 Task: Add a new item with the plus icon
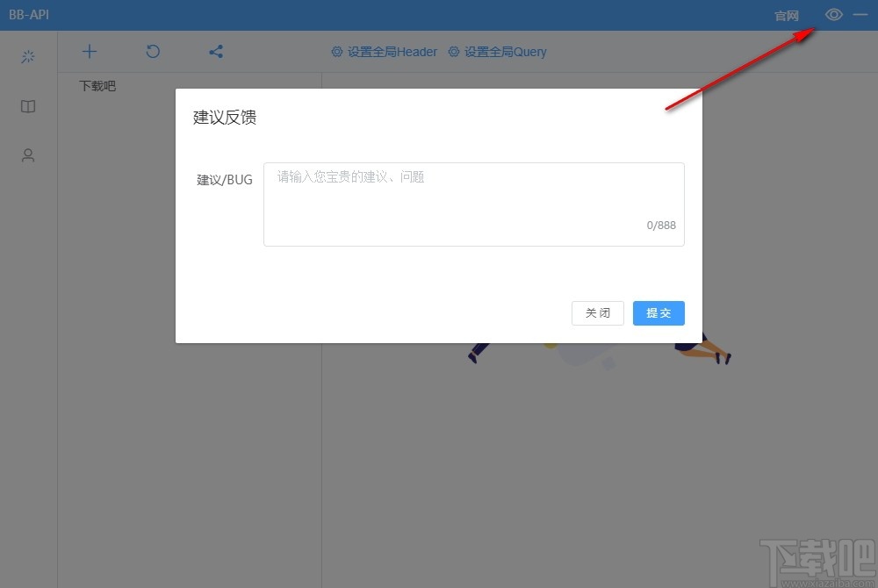(89, 52)
